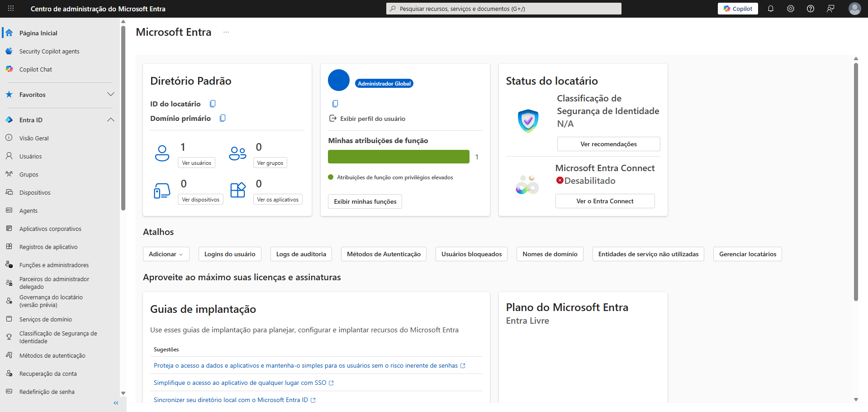
Task: Click the Ver grupos button
Action: pos(270,163)
